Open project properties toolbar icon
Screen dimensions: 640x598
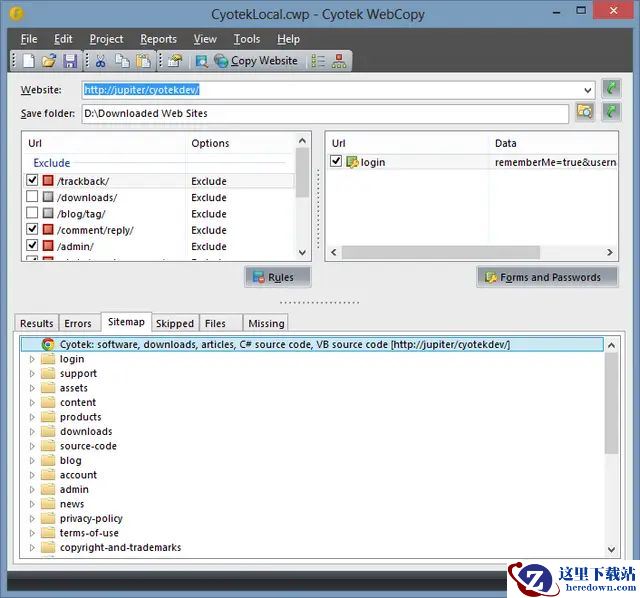pyautogui.click(x=175, y=61)
